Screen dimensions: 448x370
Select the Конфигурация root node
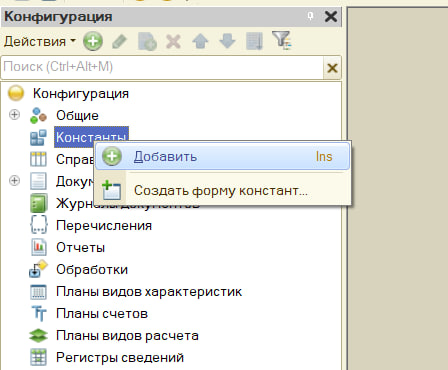coord(81,93)
